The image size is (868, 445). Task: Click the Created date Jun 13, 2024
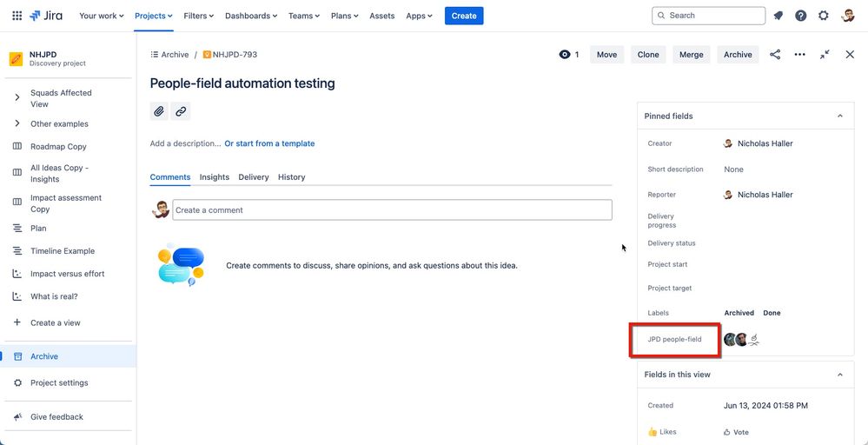[x=765, y=405]
